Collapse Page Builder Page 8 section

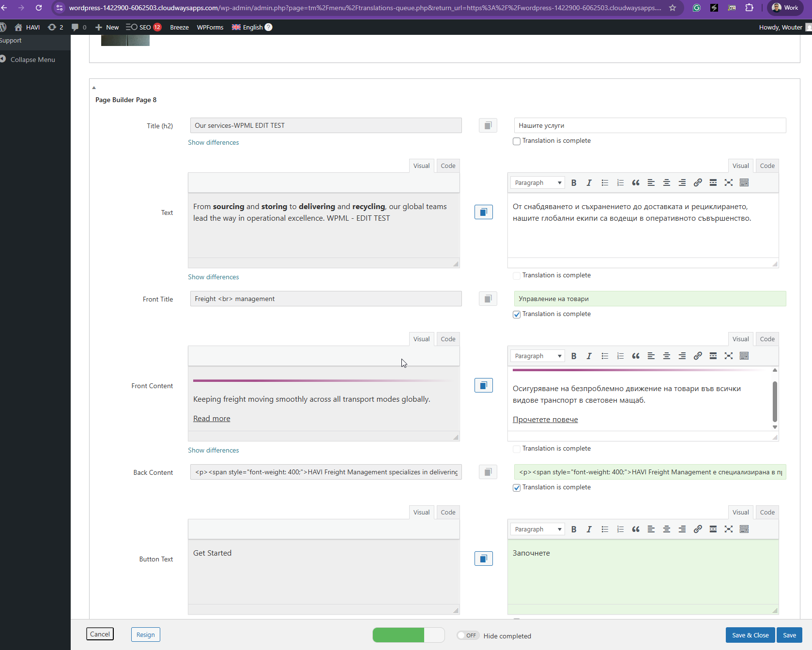(x=94, y=88)
